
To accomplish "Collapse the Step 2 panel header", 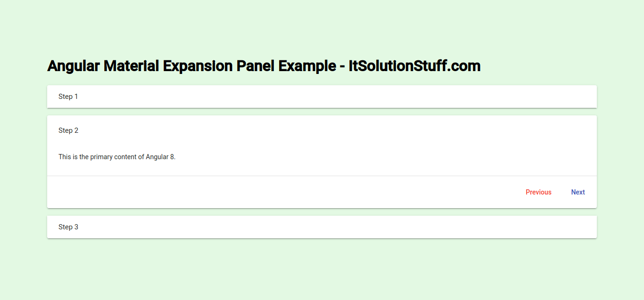I will click(x=322, y=130).
